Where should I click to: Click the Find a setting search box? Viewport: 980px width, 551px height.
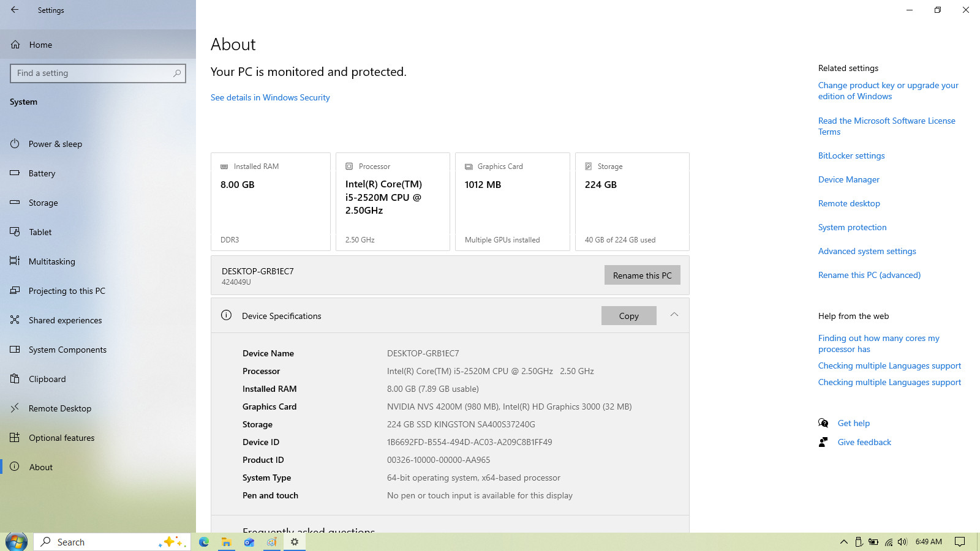(98, 73)
